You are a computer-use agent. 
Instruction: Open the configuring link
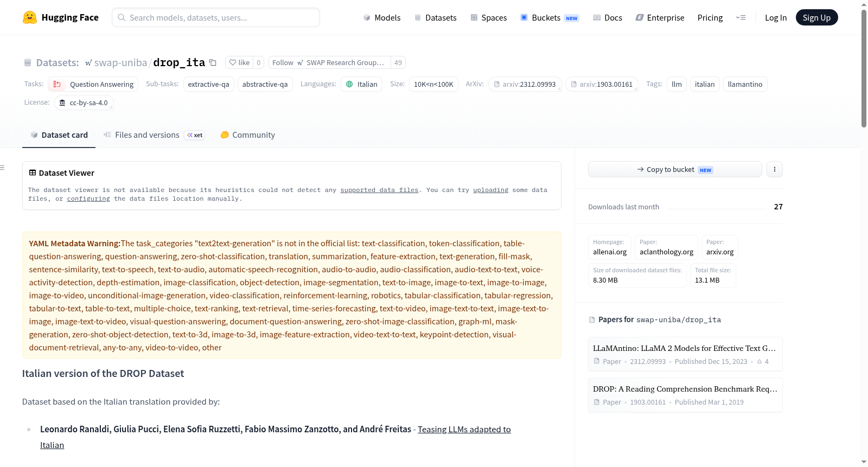88,199
